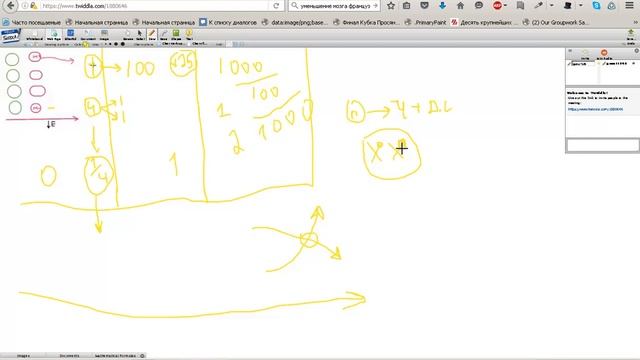The image size is (640, 360).
Task: Open the Images tab at the bottom
Action: coord(23,356)
